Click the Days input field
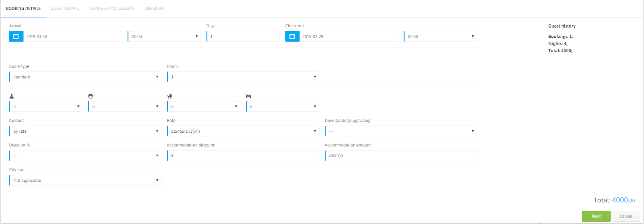The height and width of the screenshot is (224, 644). pos(243,37)
